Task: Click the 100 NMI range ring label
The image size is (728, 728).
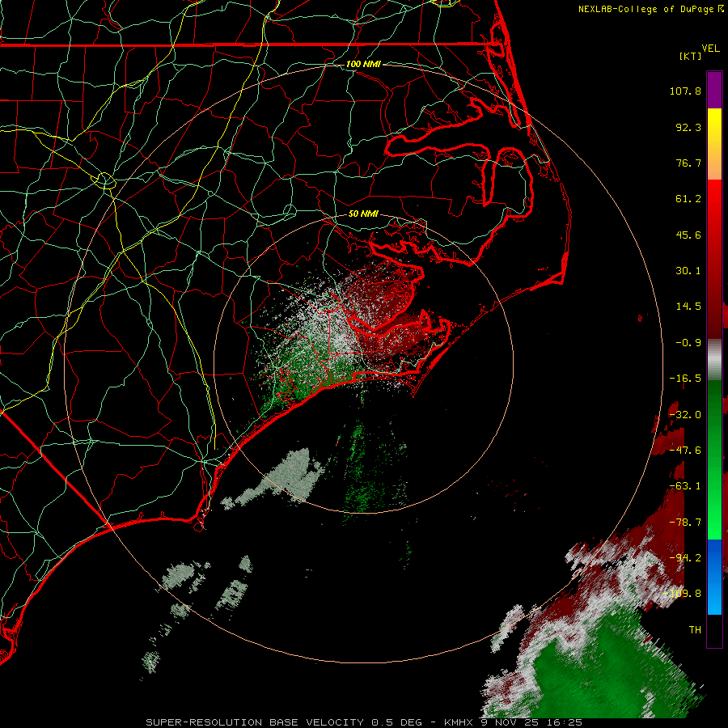Action: (x=363, y=64)
